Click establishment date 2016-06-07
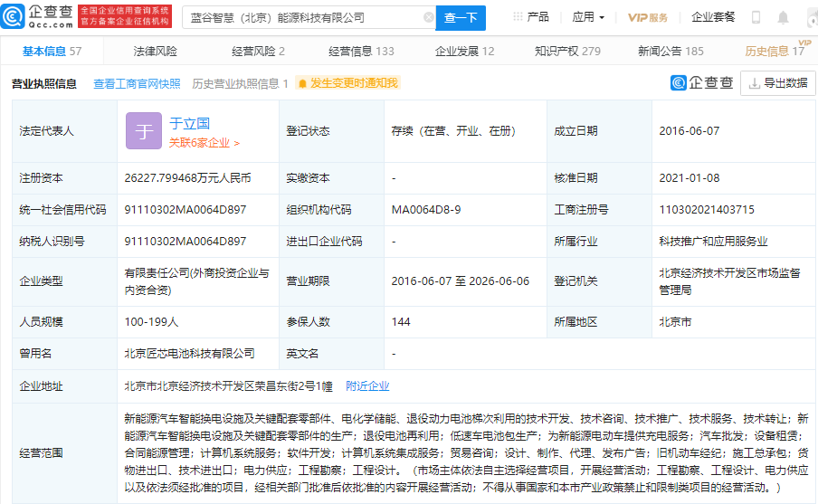This screenshot has width=818, height=504. pos(690,131)
